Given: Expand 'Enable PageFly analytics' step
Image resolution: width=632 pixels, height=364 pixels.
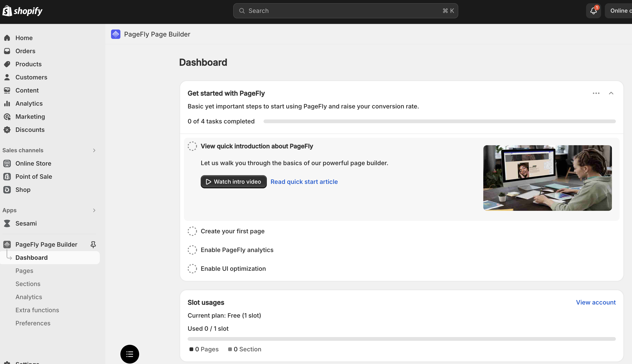Looking at the screenshot, I should click(237, 250).
